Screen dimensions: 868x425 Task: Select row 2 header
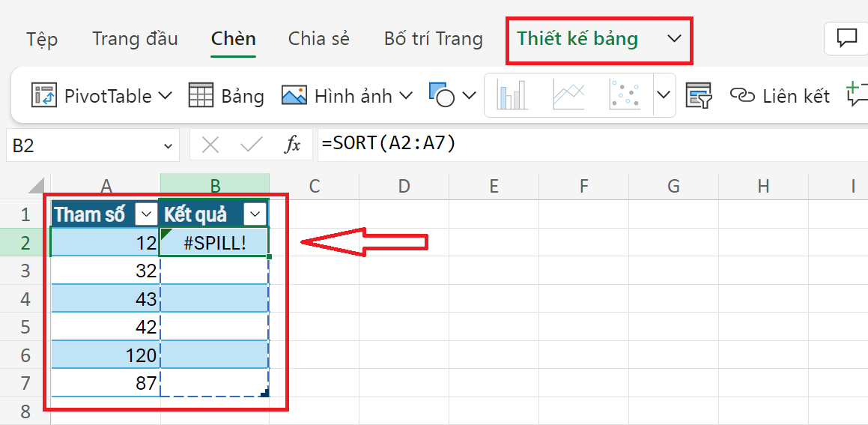pyautogui.click(x=25, y=242)
